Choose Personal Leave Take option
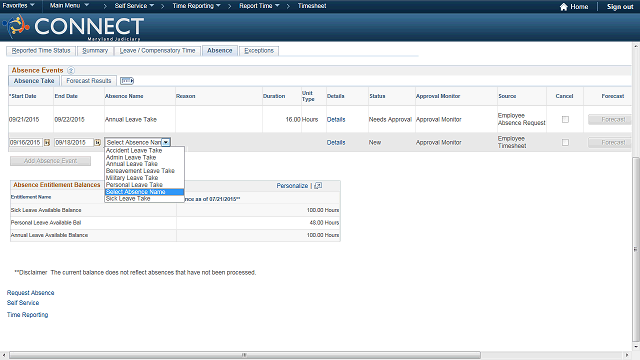 point(144,185)
